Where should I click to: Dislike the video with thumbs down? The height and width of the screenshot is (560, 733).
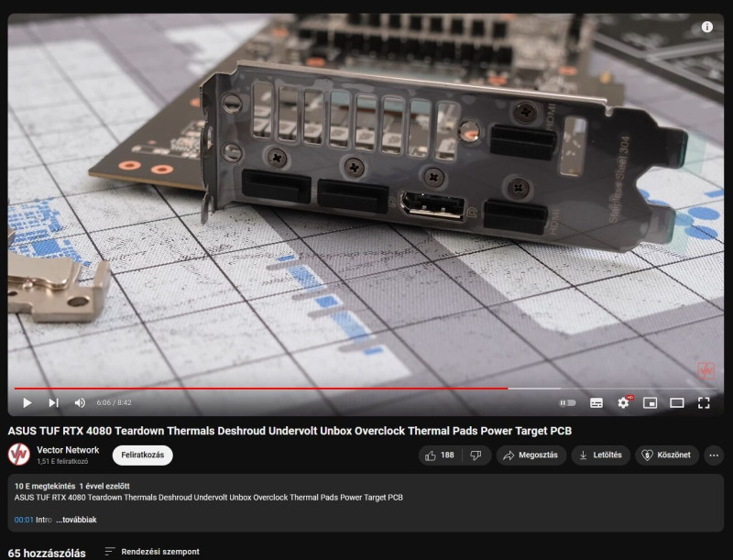coord(476,455)
